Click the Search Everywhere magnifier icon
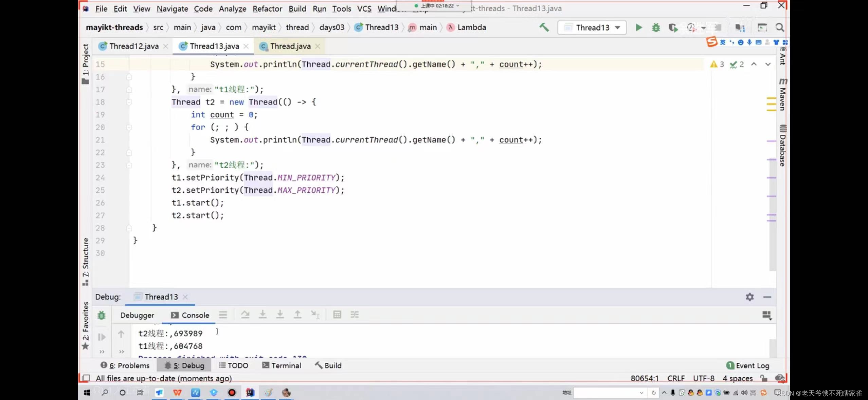 pos(780,27)
